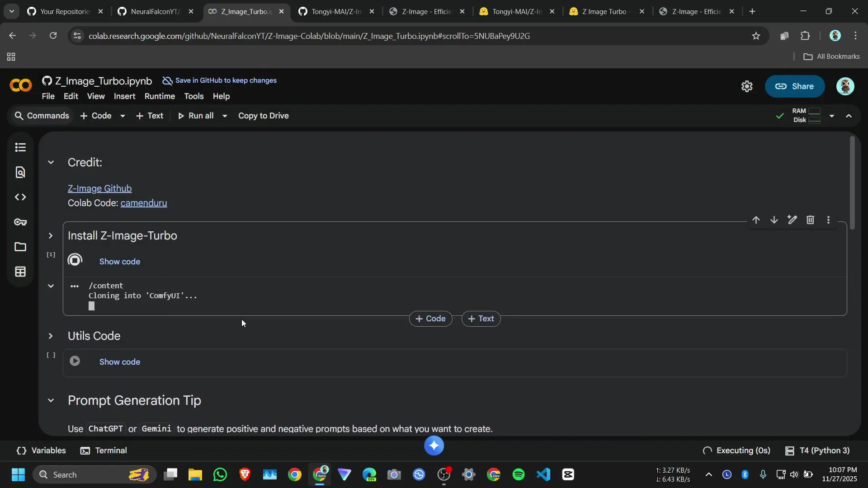Open the files folder sidebar icon
This screenshot has height=488, width=868.
click(x=20, y=247)
